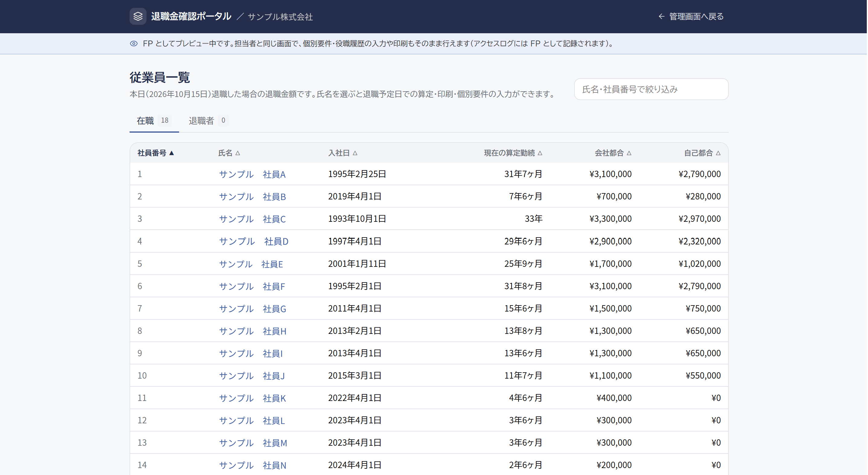Sort by 自己都合 using its triangle icon
This screenshot has height=475, width=868.
click(x=718, y=153)
